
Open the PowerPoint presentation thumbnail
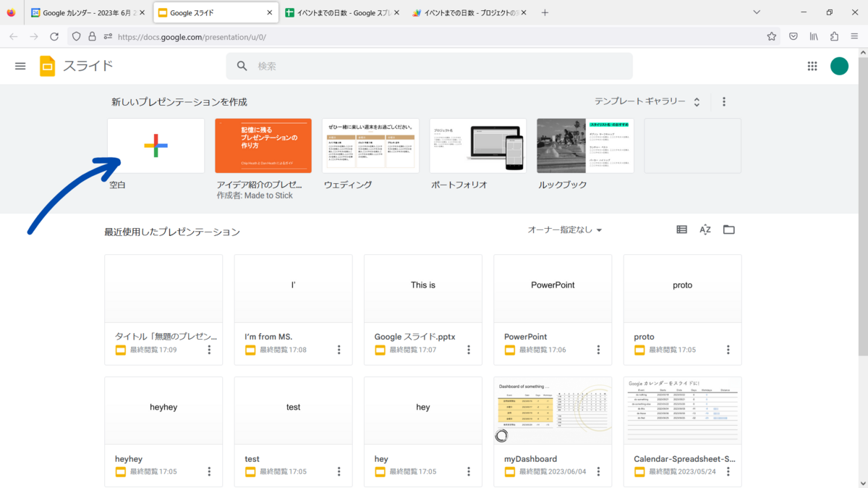pos(553,288)
